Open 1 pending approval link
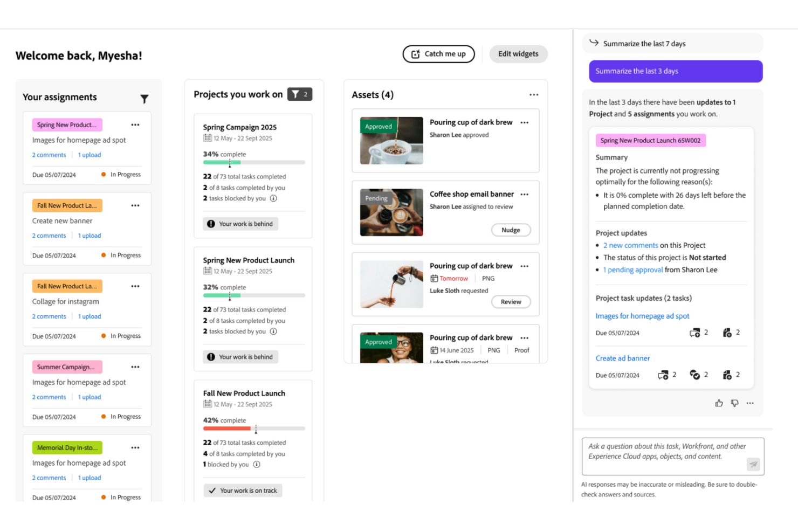The height and width of the screenshot is (532, 798). tap(633, 270)
